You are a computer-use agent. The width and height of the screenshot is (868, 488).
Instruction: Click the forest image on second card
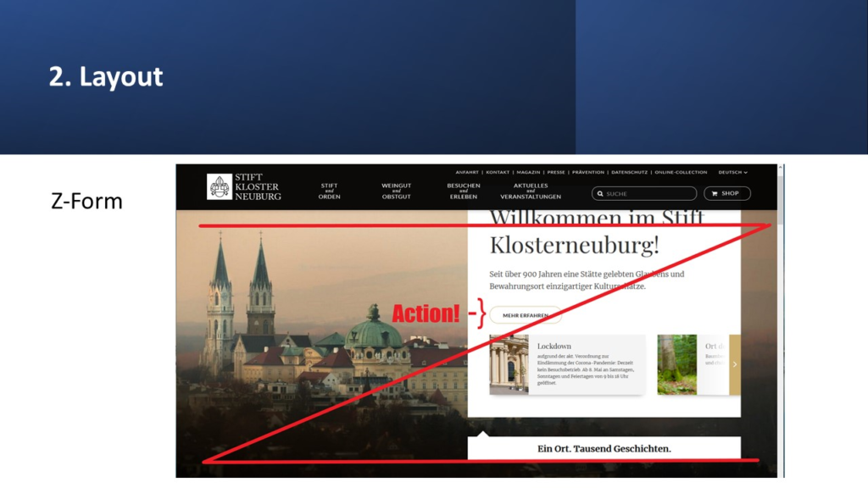click(x=676, y=364)
